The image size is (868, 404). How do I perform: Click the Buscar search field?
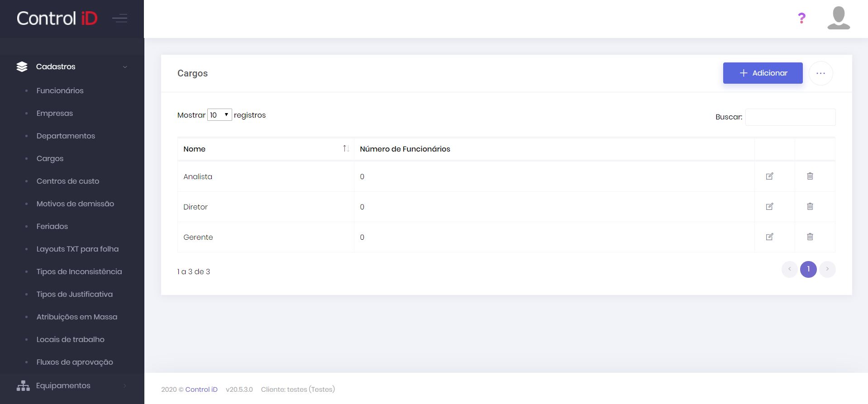click(790, 117)
